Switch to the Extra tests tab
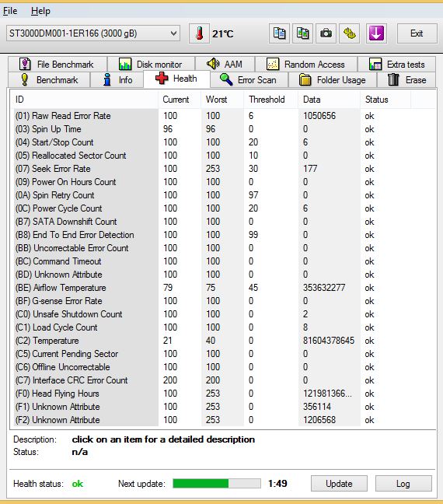The height and width of the screenshot is (504, 443). (x=396, y=64)
